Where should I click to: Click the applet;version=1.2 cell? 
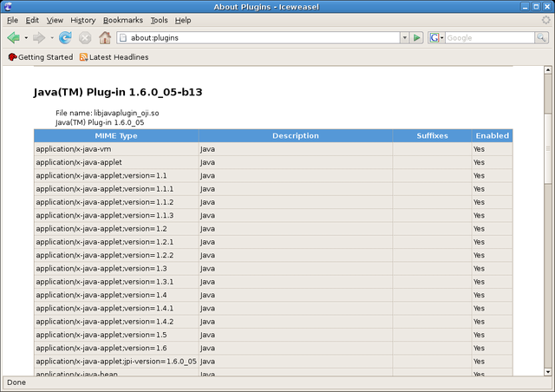[x=116, y=229]
